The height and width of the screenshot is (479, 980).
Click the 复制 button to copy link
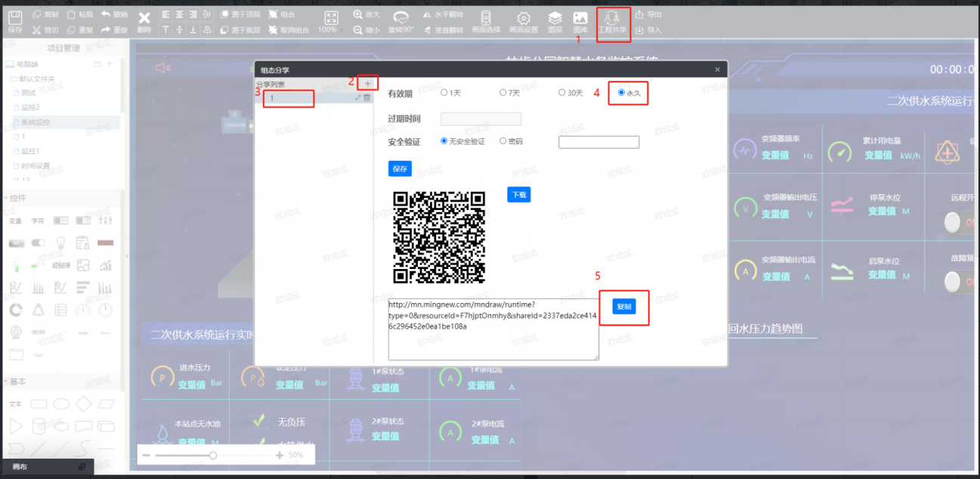pos(623,307)
